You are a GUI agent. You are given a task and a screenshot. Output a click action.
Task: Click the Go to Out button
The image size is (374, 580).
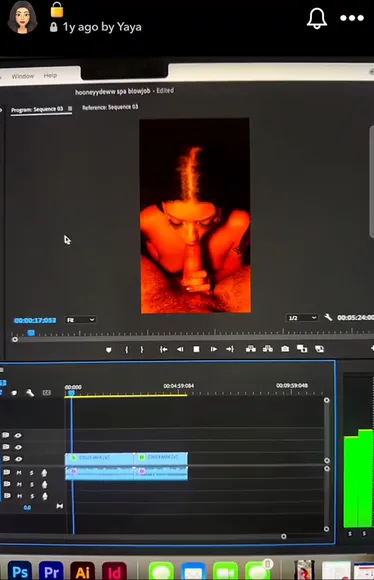pyautogui.click(x=230, y=349)
